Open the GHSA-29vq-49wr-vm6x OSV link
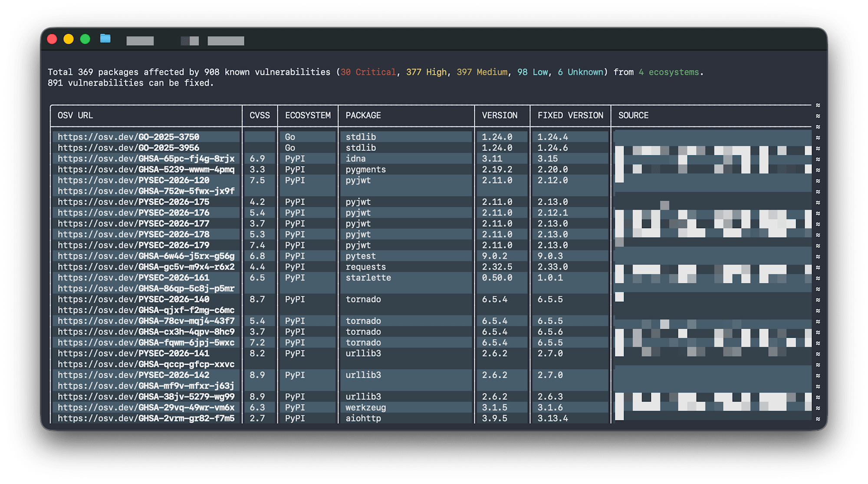The width and height of the screenshot is (868, 484). [146, 408]
